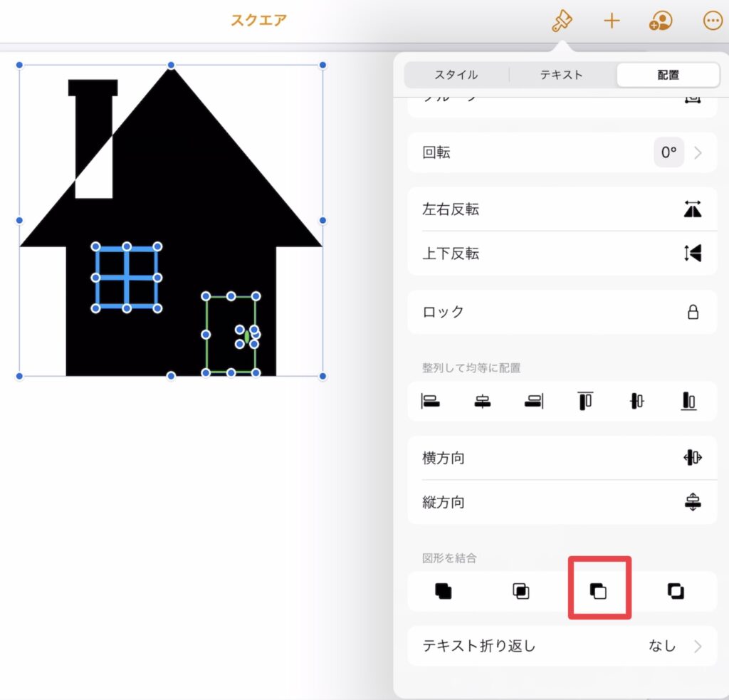
Task: Tap the ロック label
Action: pos(443,312)
